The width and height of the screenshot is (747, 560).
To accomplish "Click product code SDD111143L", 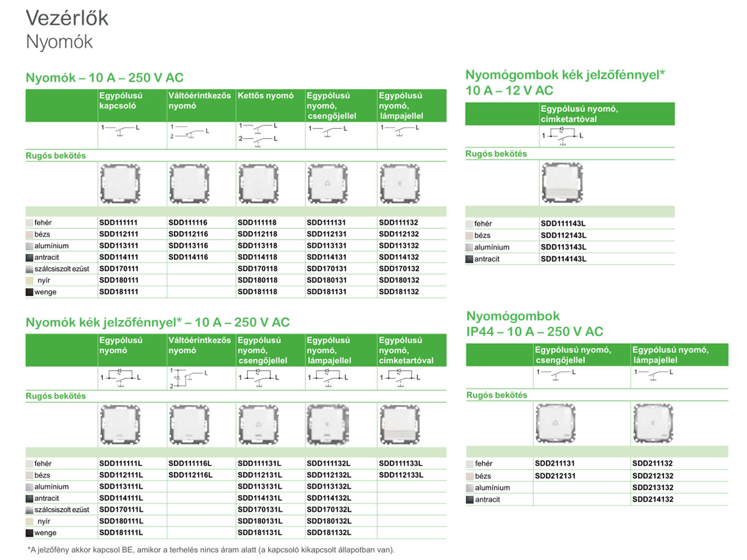I will (564, 224).
